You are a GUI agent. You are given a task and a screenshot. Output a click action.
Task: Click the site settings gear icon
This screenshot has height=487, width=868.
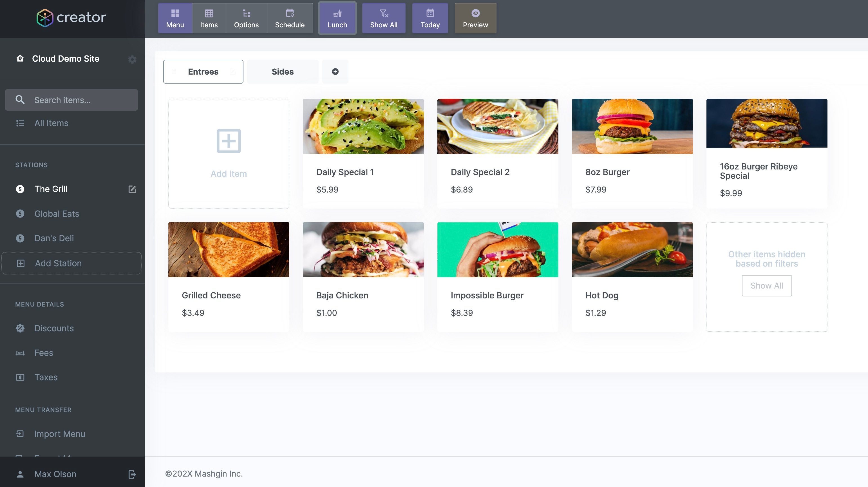(132, 59)
